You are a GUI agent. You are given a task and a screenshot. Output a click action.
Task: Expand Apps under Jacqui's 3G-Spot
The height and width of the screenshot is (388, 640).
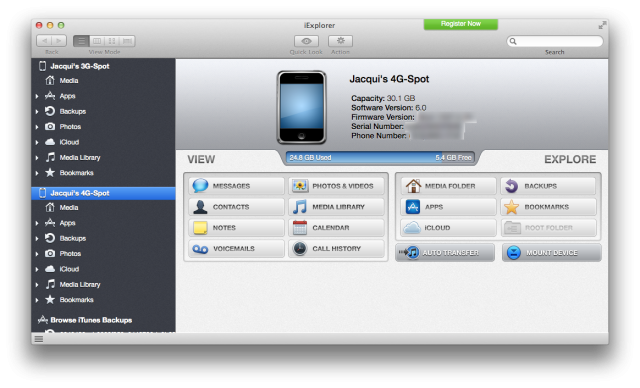coord(37,96)
